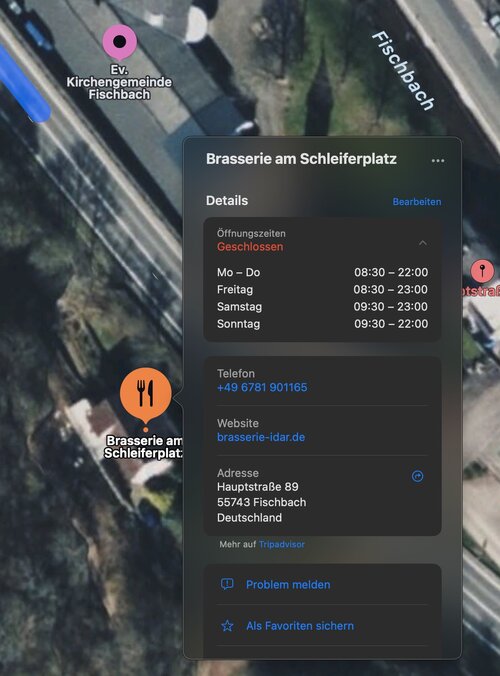Choose Problem melden option

322,584
